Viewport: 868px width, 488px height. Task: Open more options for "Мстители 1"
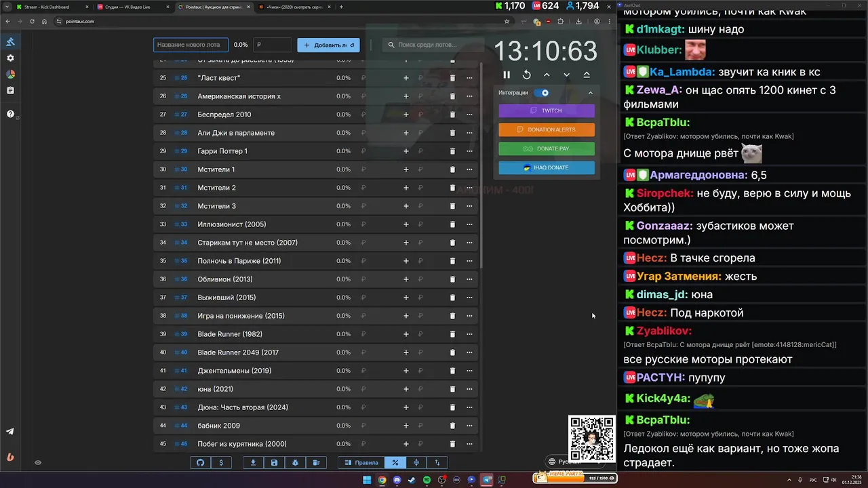point(469,169)
